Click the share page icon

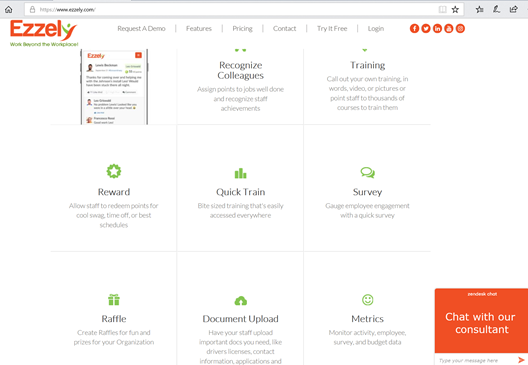[x=514, y=9]
